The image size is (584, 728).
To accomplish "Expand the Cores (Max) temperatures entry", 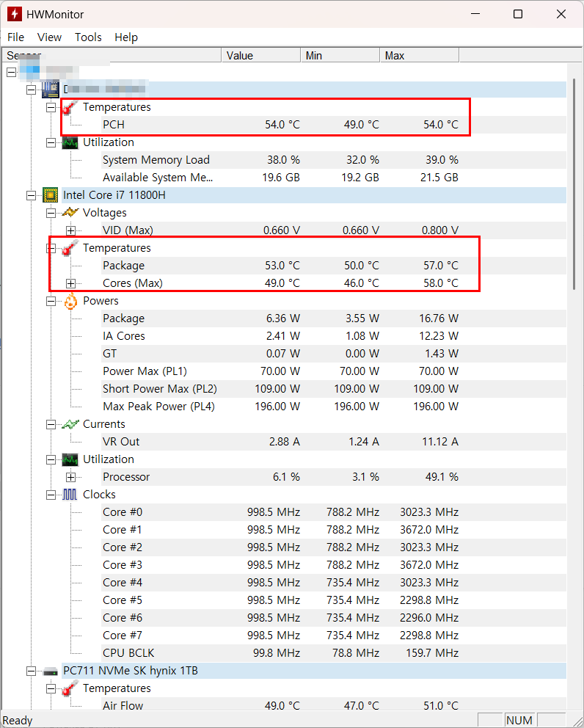I will [70, 283].
